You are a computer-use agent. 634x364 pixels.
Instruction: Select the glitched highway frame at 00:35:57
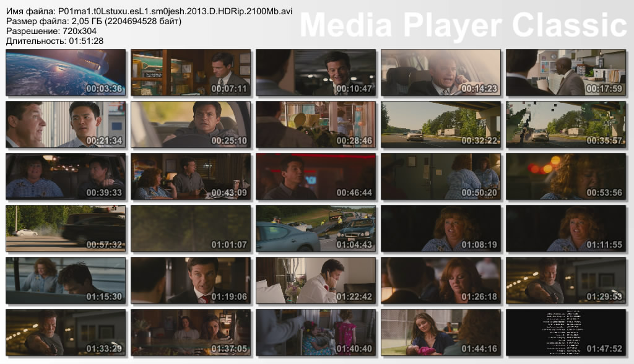click(566, 124)
